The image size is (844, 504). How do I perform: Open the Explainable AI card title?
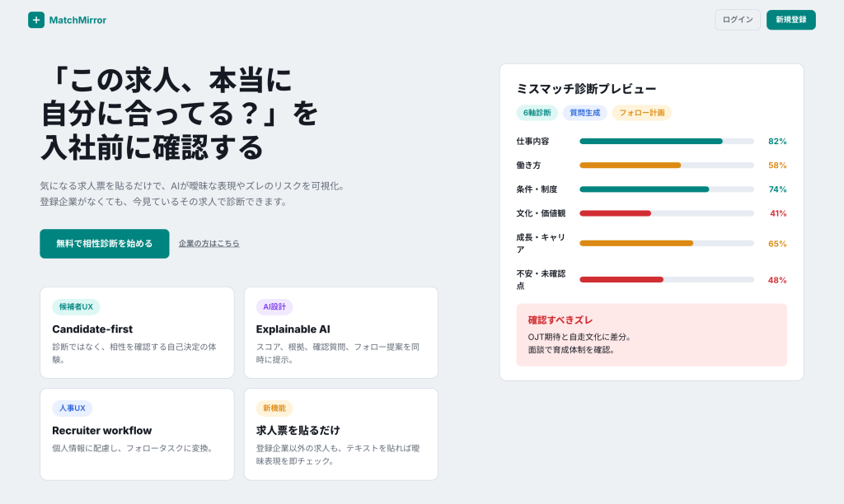(x=293, y=329)
